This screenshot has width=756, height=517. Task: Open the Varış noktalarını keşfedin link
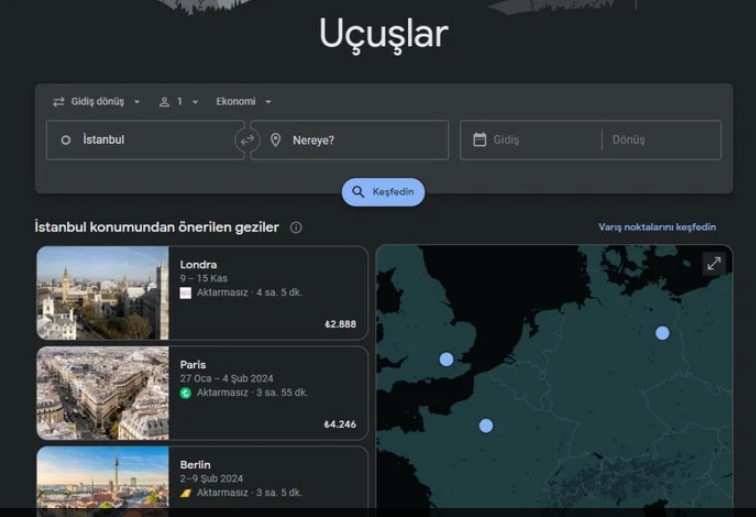tap(657, 227)
